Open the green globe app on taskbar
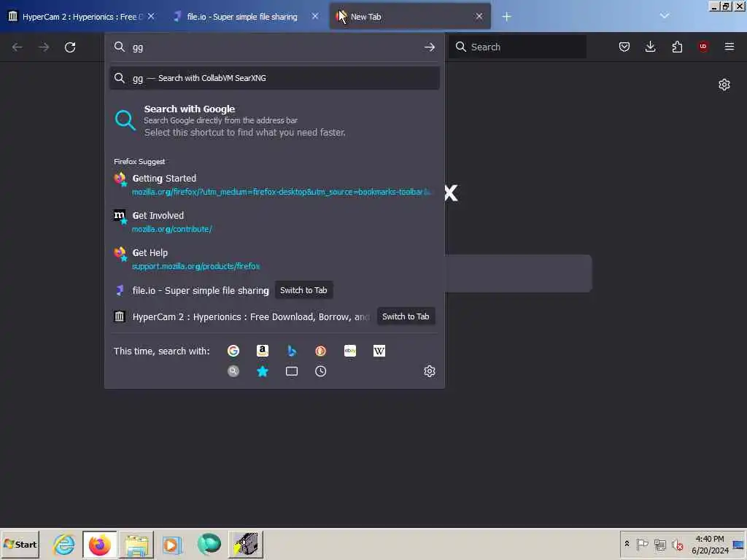 (209, 544)
